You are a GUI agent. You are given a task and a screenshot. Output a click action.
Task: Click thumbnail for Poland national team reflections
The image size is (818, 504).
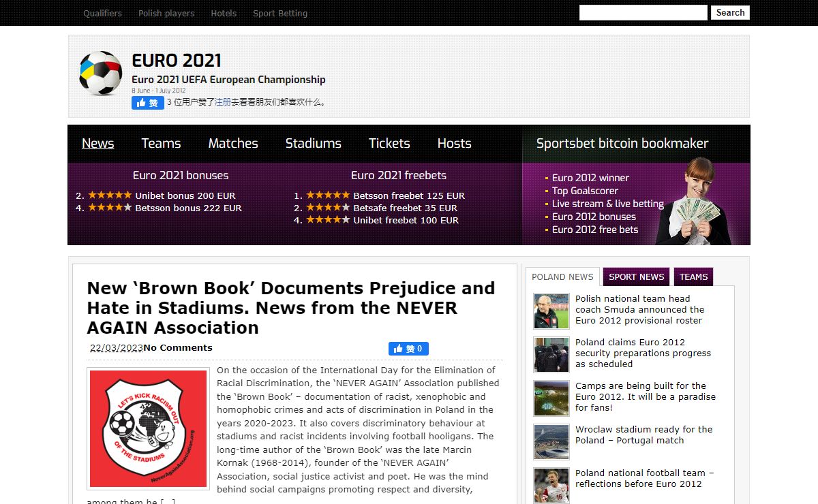point(551,486)
